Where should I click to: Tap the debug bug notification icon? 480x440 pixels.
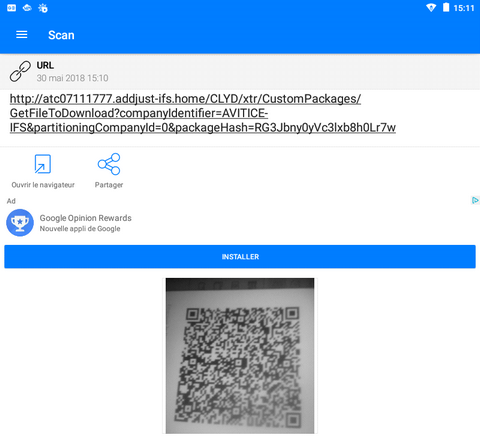tap(43, 8)
